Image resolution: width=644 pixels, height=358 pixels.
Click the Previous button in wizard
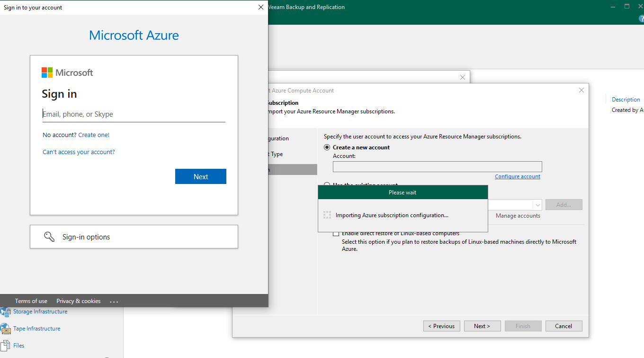pyautogui.click(x=441, y=326)
